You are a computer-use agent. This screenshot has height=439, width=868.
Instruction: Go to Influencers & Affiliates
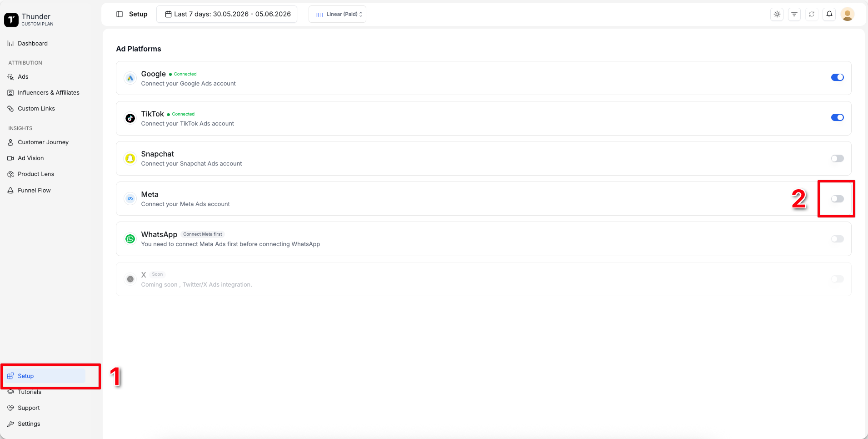click(x=49, y=93)
